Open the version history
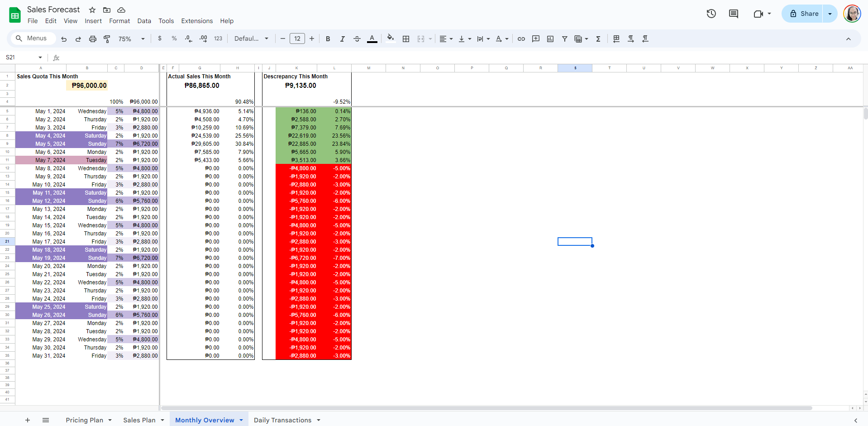The height and width of the screenshot is (426, 868). (711, 14)
